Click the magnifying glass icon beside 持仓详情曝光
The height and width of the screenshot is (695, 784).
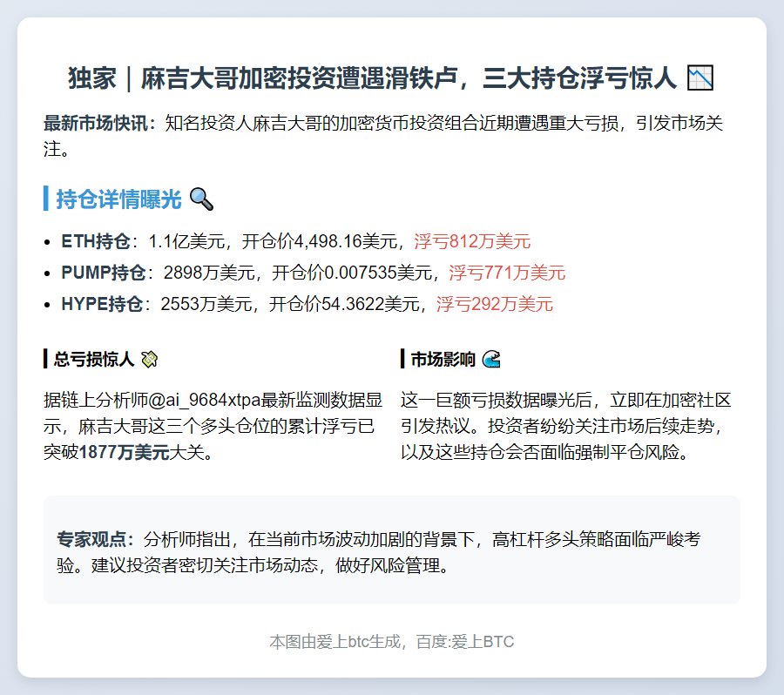200,199
